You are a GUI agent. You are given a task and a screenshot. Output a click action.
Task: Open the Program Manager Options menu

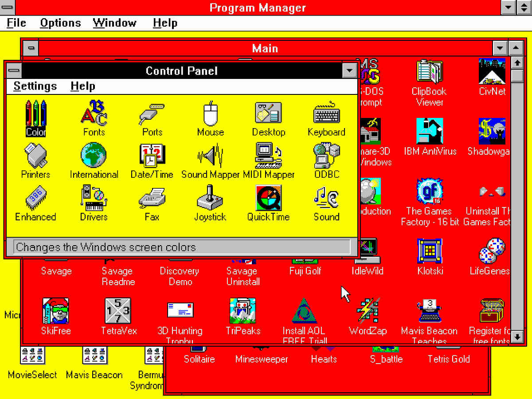pyautogui.click(x=60, y=23)
